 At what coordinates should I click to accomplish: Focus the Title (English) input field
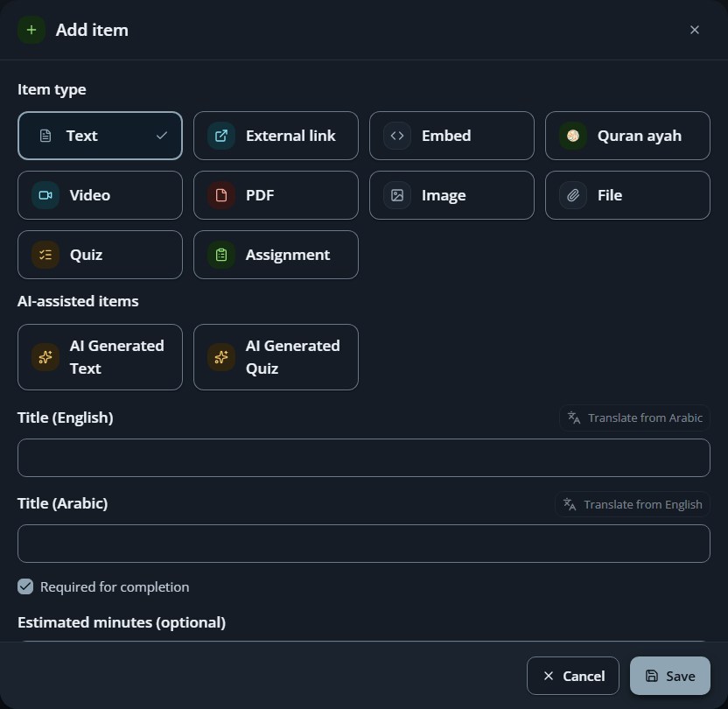coord(364,458)
